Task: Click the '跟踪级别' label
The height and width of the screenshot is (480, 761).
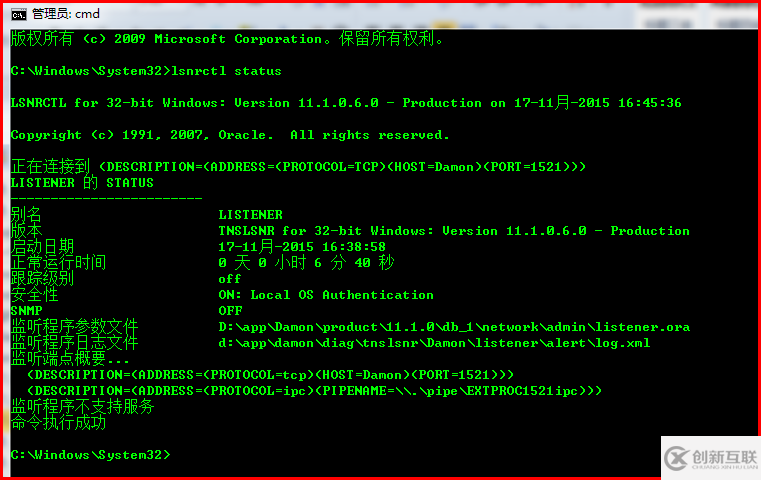Action: pos(42,279)
